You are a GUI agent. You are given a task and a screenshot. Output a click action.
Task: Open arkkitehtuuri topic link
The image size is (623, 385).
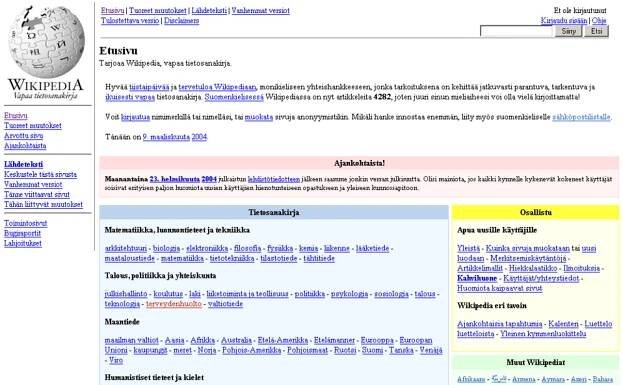(x=126, y=248)
